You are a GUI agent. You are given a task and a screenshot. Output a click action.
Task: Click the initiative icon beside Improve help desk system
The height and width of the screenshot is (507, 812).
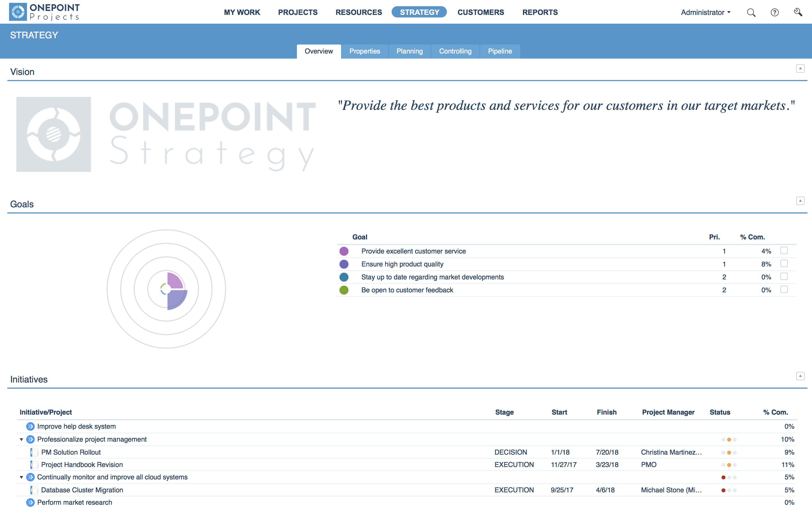[30, 426]
